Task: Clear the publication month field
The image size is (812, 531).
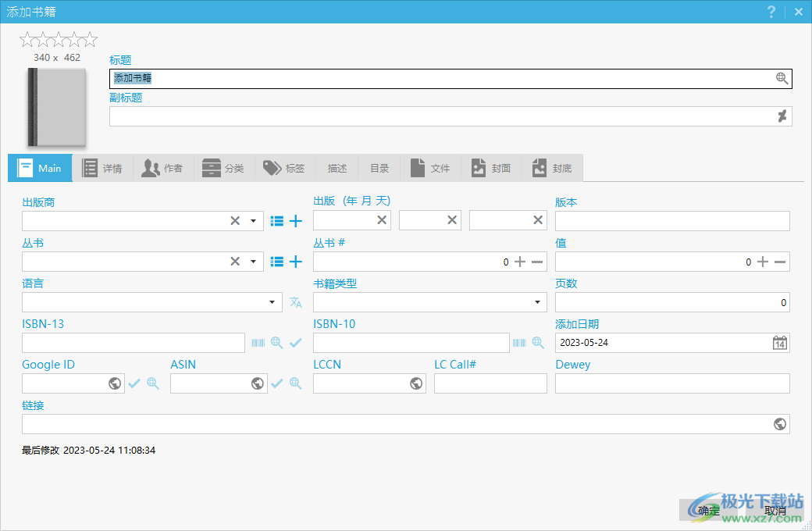Action: point(452,220)
